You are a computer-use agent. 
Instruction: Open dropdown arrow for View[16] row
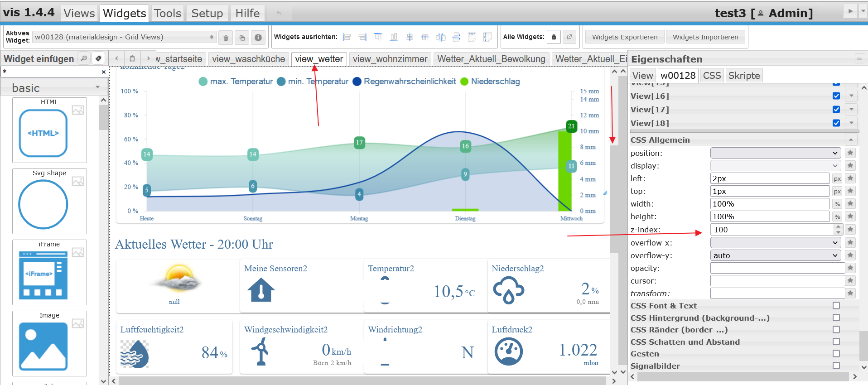[851, 96]
